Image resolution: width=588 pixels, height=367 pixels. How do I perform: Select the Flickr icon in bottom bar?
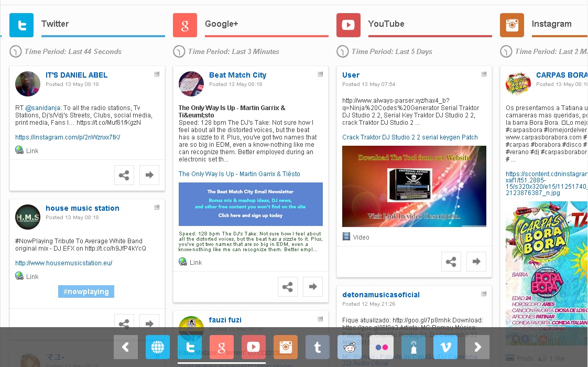(x=382, y=347)
